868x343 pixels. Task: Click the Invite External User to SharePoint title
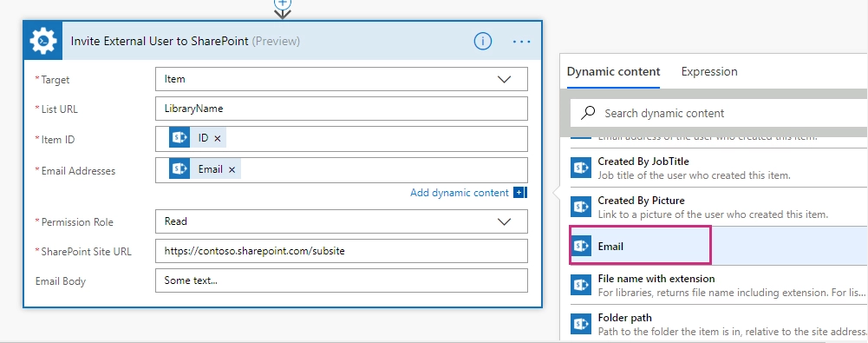(160, 41)
